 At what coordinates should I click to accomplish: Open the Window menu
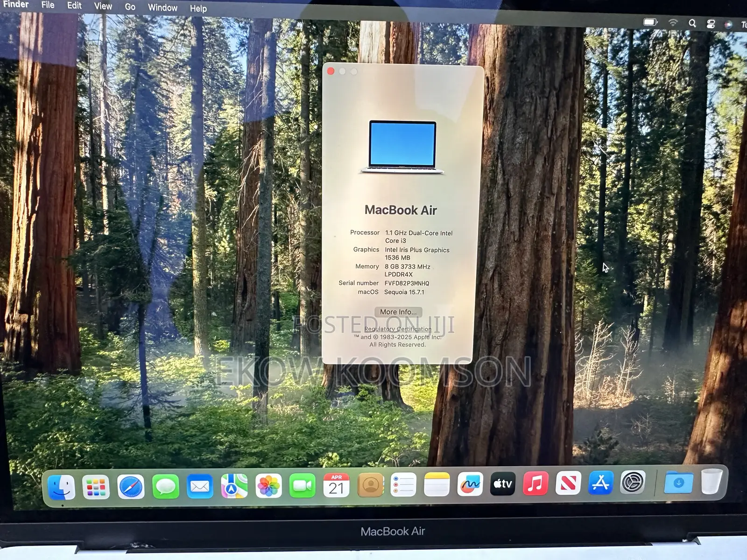162,7
